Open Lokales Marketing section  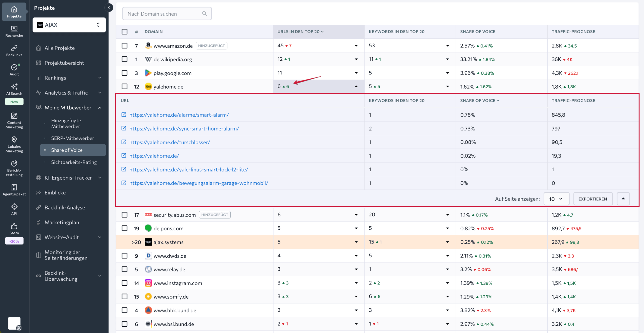coord(14,144)
